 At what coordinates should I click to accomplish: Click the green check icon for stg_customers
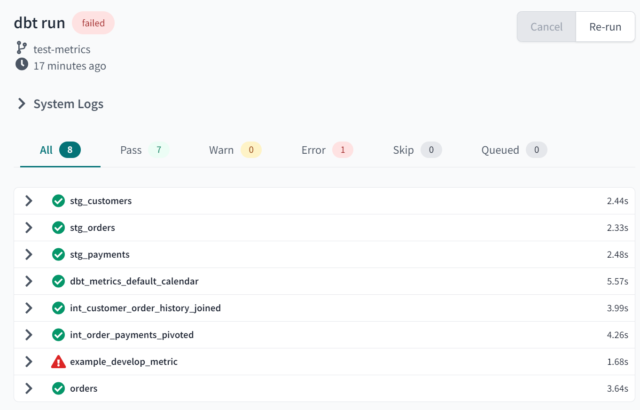(58, 201)
